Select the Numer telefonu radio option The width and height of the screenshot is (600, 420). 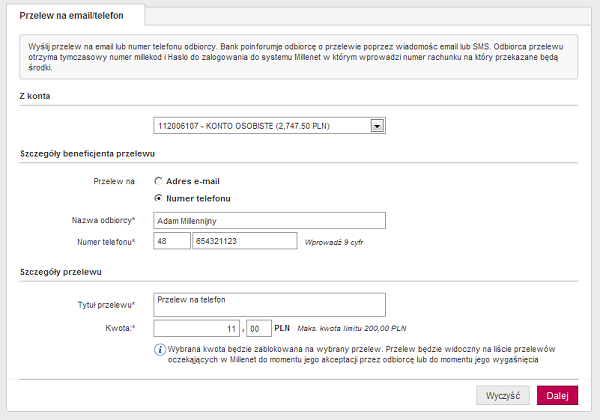point(158,198)
